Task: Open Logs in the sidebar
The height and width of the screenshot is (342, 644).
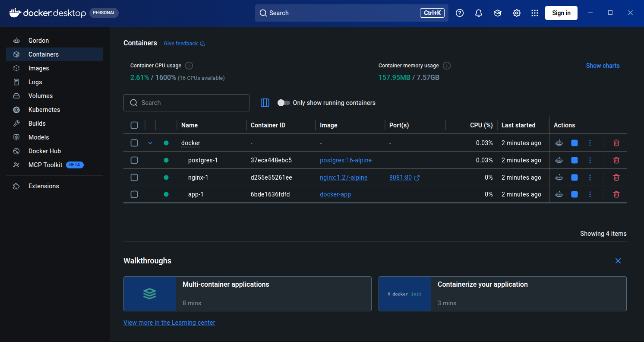Action: coord(54,82)
